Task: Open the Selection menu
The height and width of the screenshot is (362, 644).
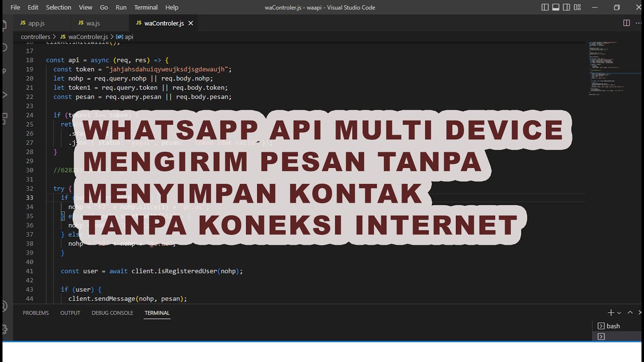Action: point(58,8)
